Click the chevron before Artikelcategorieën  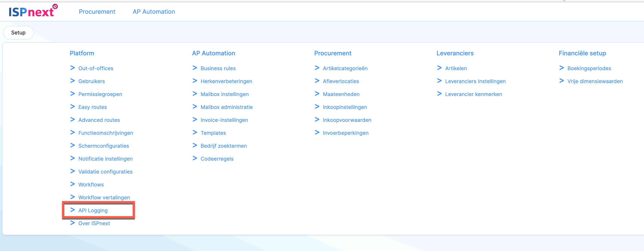click(317, 68)
